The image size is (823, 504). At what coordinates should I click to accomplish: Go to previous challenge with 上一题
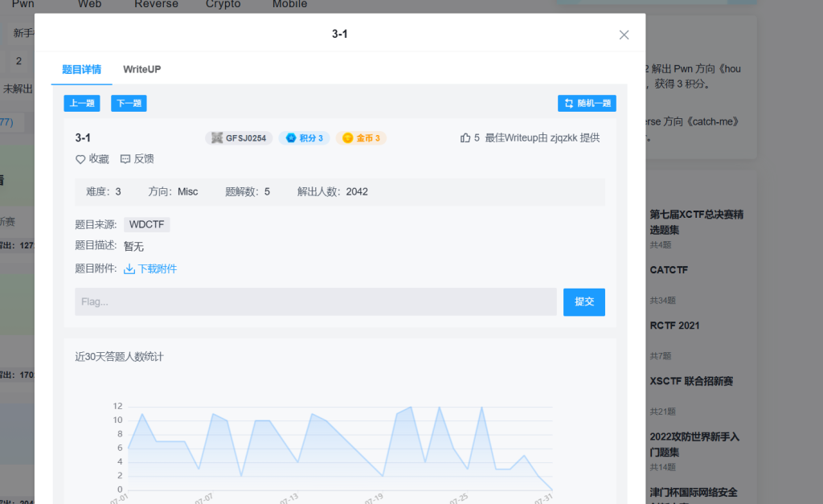coord(81,103)
